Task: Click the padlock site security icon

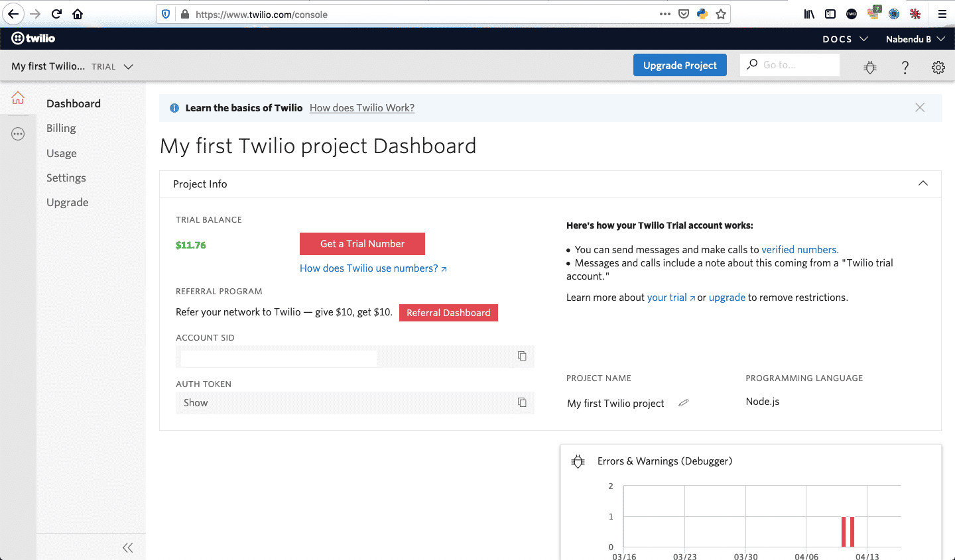Action: [x=184, y=14]
